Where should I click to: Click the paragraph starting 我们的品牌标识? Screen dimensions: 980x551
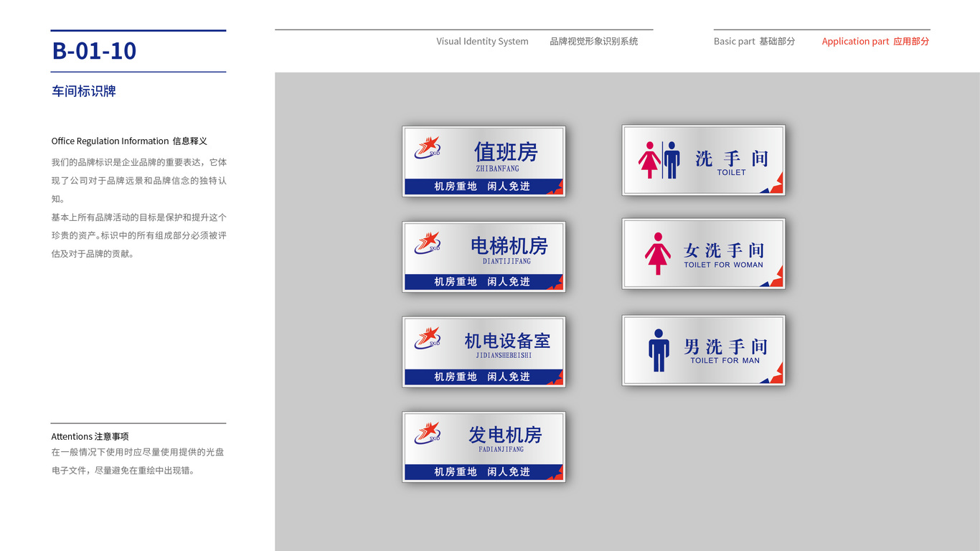click(x=138, y=181)
